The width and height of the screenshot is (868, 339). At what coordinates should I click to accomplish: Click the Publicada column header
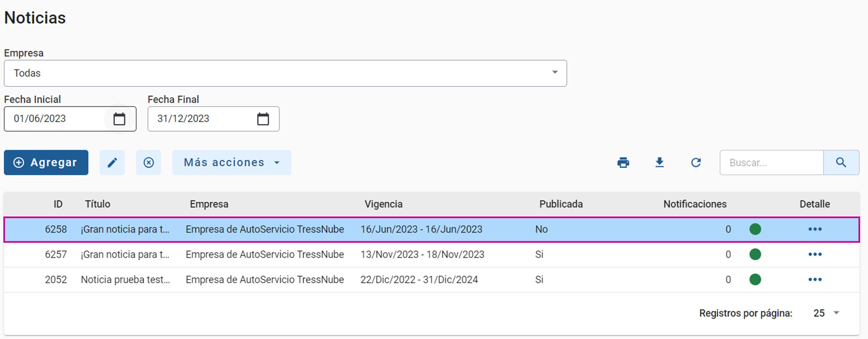click(x=561, y=204)
